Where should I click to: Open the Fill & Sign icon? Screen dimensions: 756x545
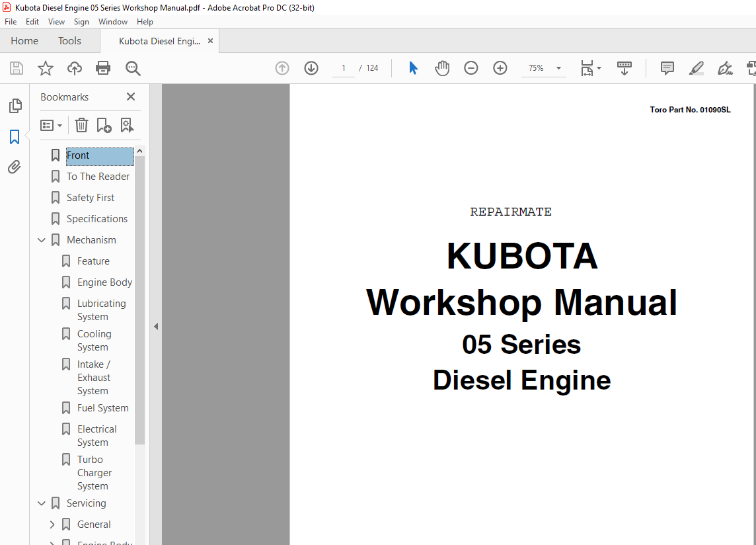725,68
